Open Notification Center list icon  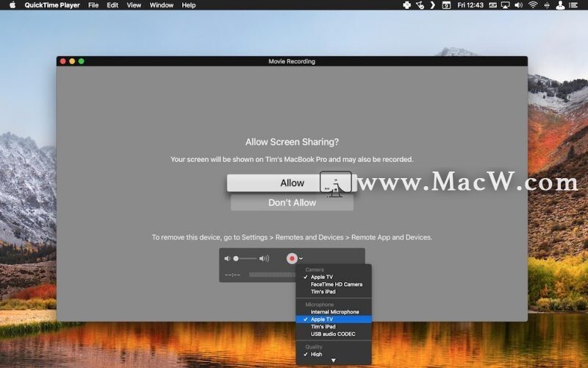[573, 5]
